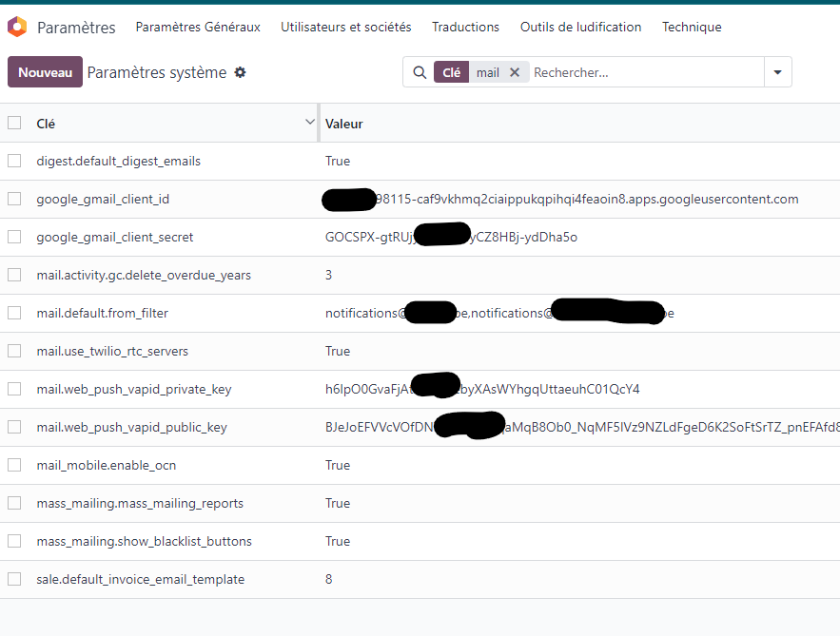Check the google_gmail_client_id row checkbox
Image resolution: width=840 pixels, height=636 pixels.
(14, 199)
